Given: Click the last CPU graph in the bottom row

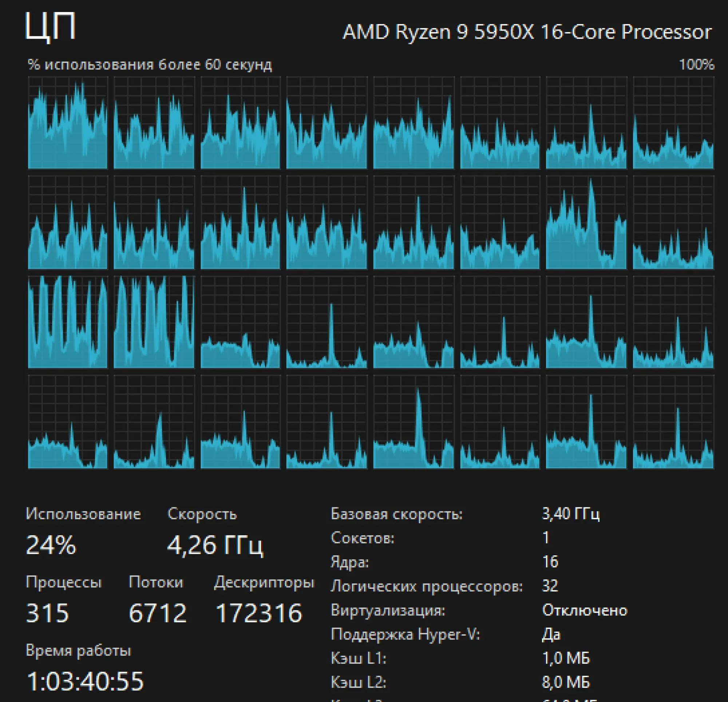Looking at the screenshot, I should click(673, 421).
